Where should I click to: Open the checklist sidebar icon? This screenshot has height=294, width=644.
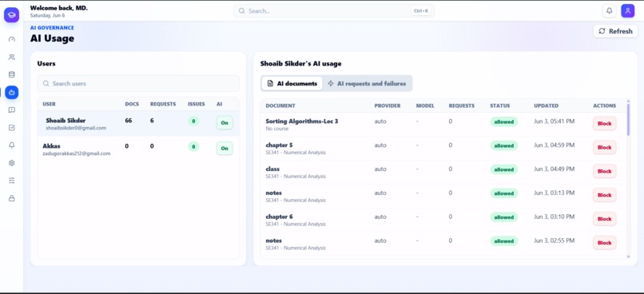[x=11, y=128]
